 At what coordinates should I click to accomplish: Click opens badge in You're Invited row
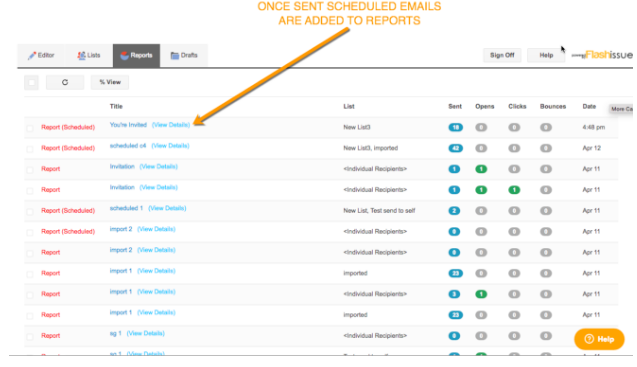[481, 127]
